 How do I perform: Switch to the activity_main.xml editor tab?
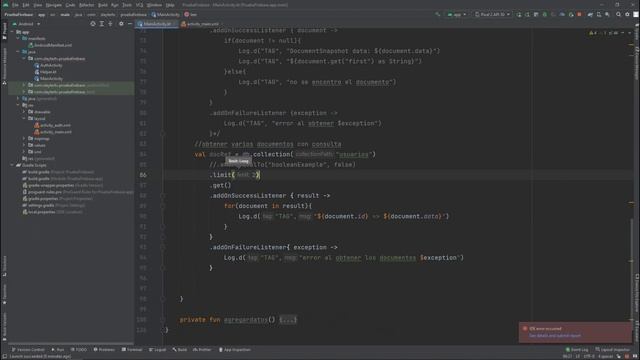point(200,24)
